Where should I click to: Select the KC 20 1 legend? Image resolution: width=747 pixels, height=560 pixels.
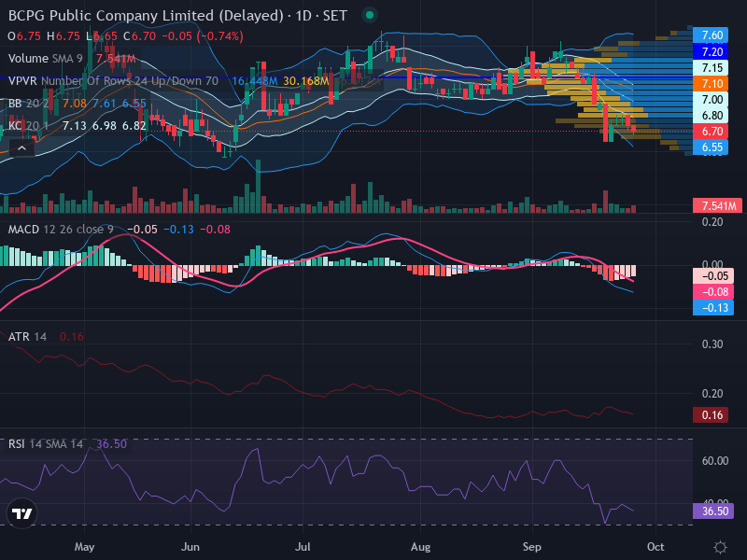click(29, 126)
